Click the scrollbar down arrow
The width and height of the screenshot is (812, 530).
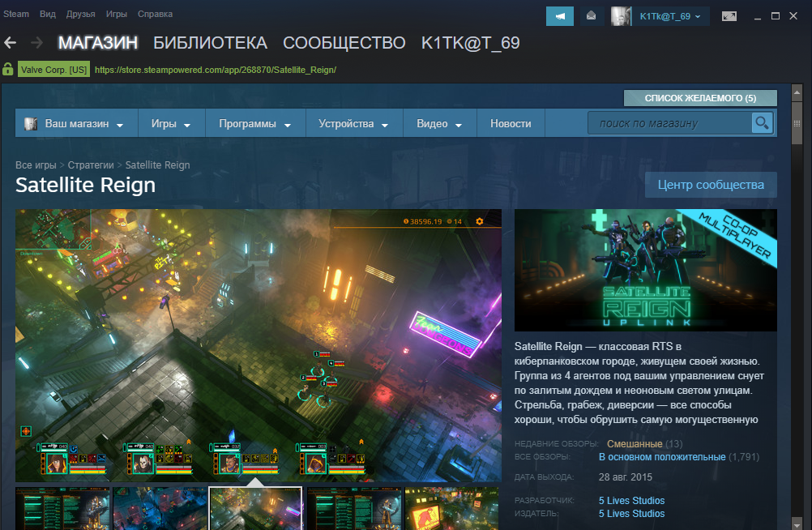coord(797,523)
